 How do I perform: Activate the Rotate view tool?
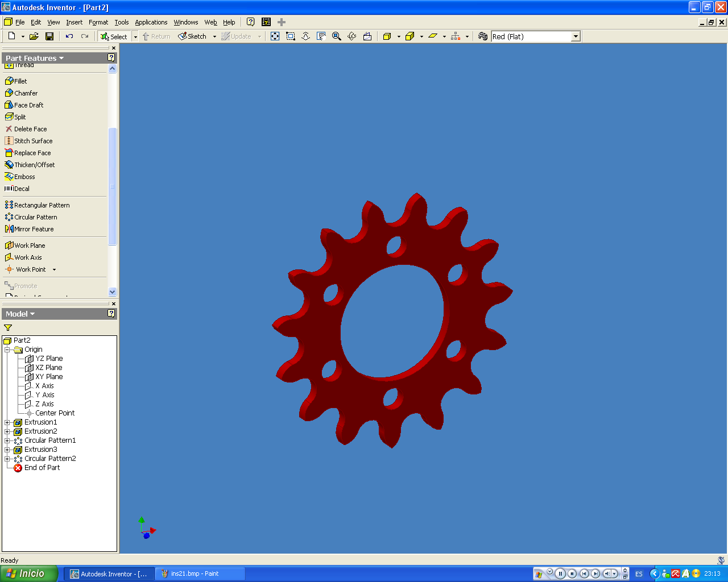[351, 36]
